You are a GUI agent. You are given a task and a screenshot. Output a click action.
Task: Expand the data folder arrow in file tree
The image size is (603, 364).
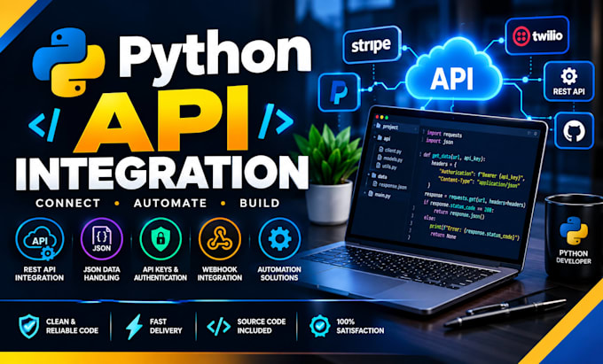tap(368, 174)
